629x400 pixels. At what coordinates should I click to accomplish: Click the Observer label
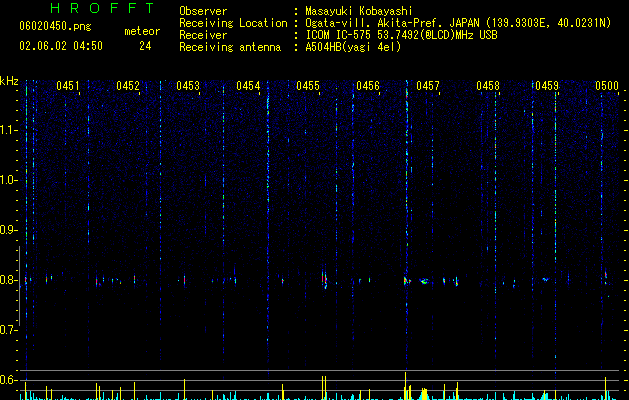[x=203, y=11]
